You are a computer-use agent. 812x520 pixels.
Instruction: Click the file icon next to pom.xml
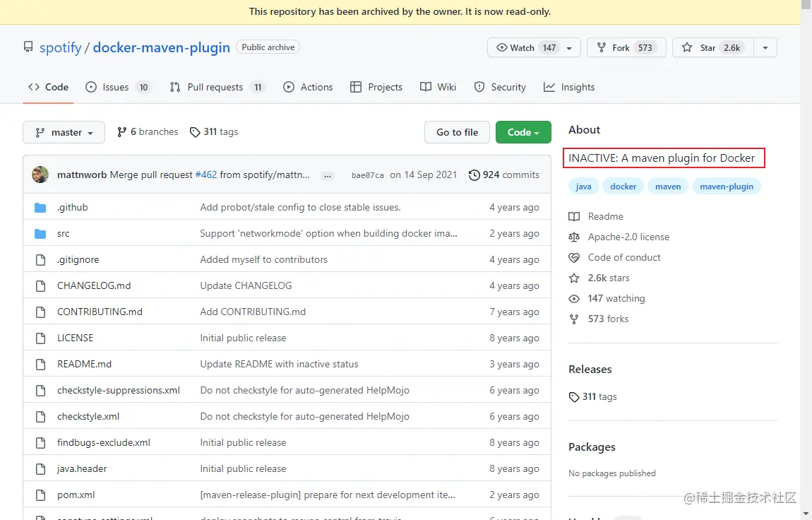coord(40,495)
